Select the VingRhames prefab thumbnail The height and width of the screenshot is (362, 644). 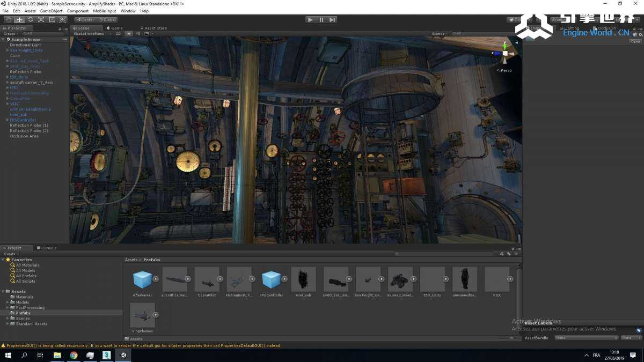click(x=142, y=315)
